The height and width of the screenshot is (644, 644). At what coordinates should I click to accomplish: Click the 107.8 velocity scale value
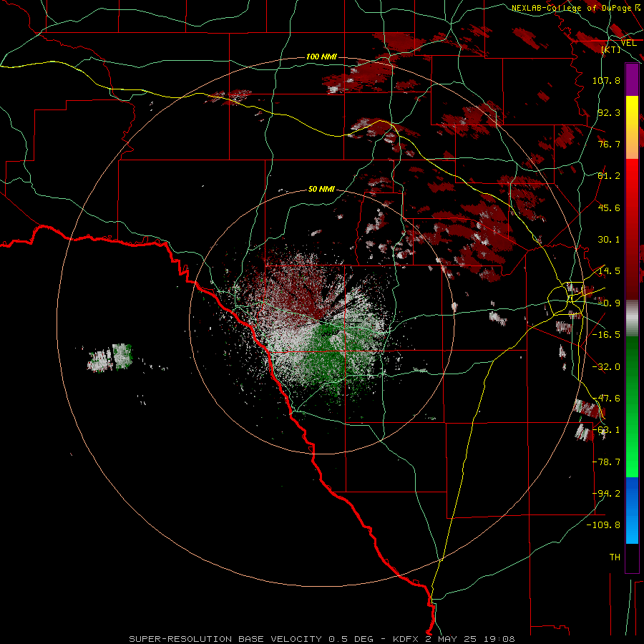tap(606, 80)
